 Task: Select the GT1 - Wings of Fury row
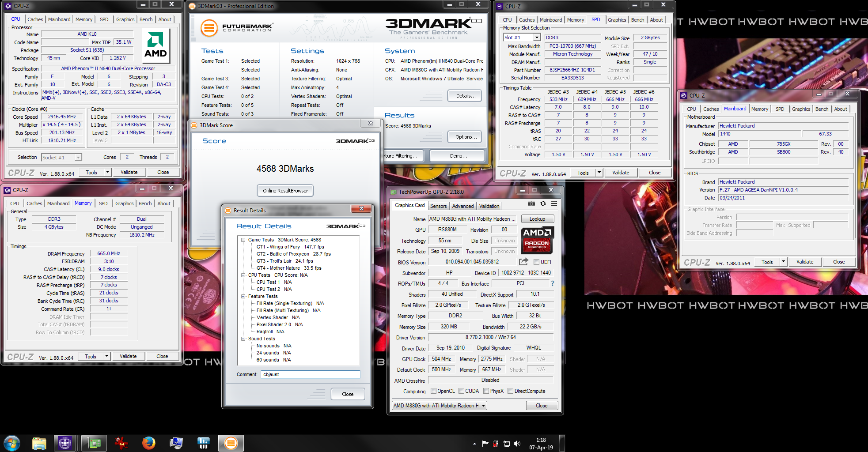click(x=290, y=247)
